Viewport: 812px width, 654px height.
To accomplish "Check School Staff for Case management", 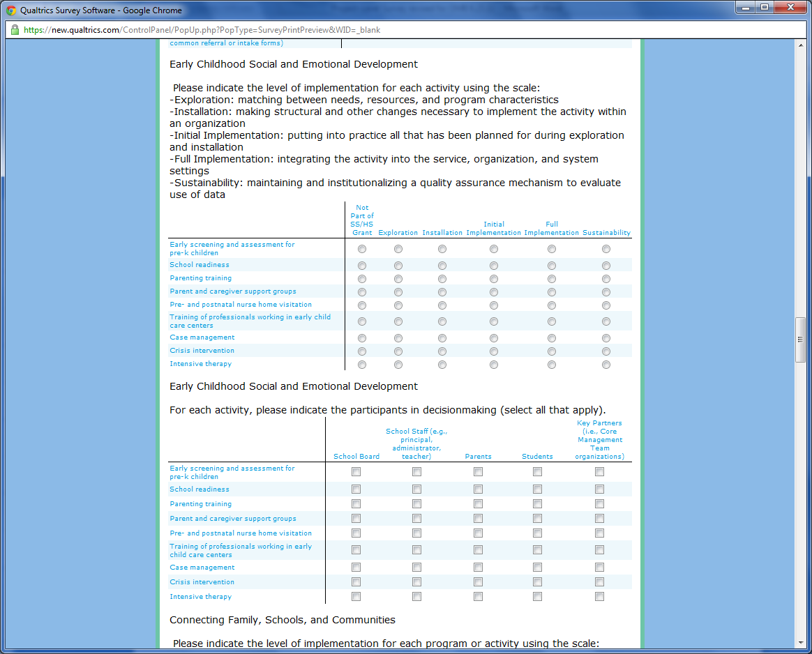I will click(x=416, y=568).
